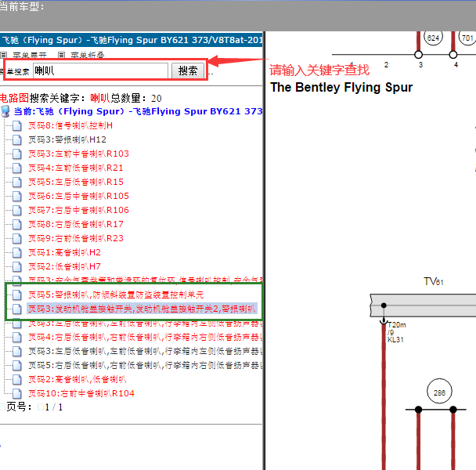Select highlighted row 页码3:发动机舱盖接触开关
The width and height of the screenshot is (476, 470).
click(x=142, y=309)
